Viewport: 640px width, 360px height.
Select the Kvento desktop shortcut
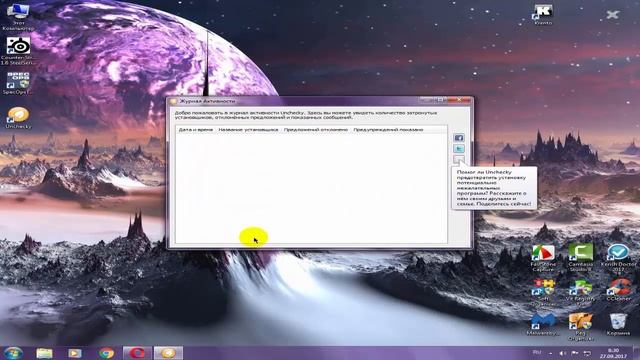click(x=543, y=14)
